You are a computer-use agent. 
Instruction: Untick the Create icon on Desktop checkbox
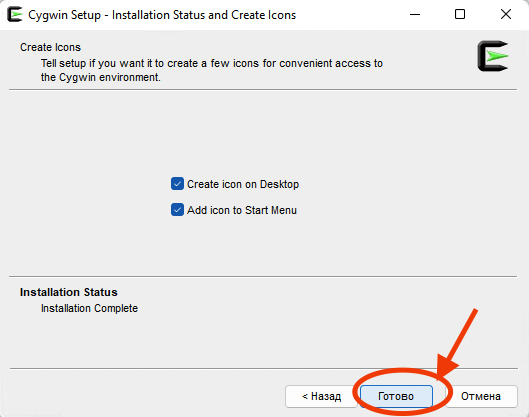[x=177, y=184]
